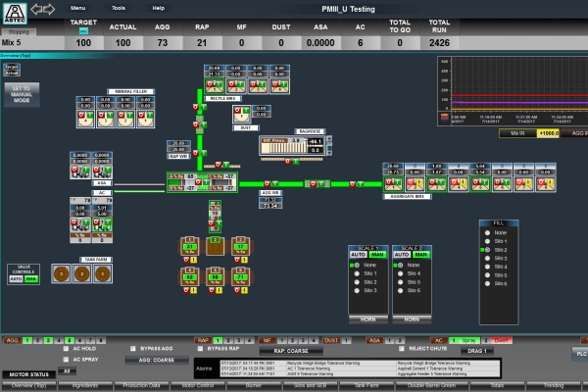Switch Scale 1 to AUTO
The height and width of the screenshot is (392, 588).
point(358,255)
